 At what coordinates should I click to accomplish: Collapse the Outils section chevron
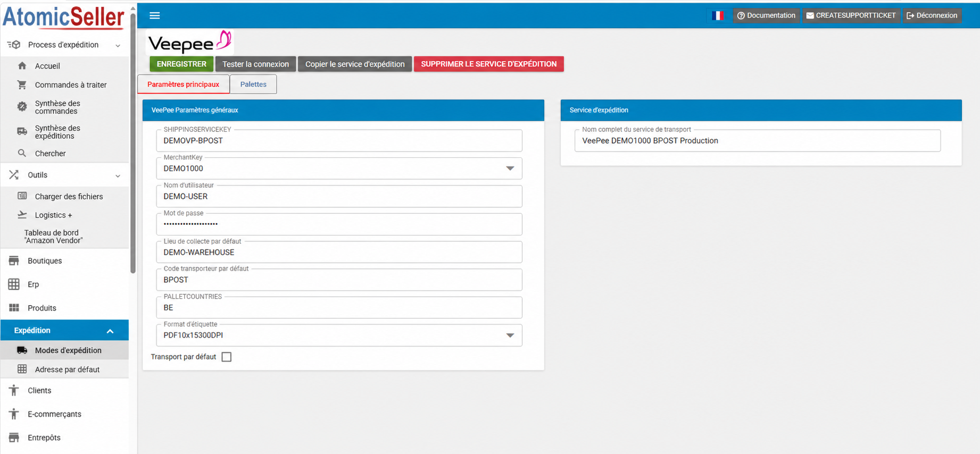tap(118, 175)
